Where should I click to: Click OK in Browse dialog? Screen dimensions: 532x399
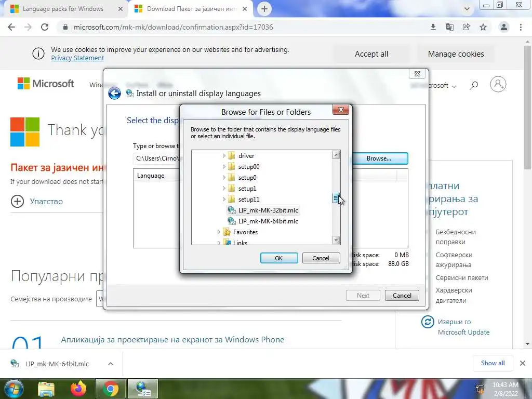click(x=279, y=258)
